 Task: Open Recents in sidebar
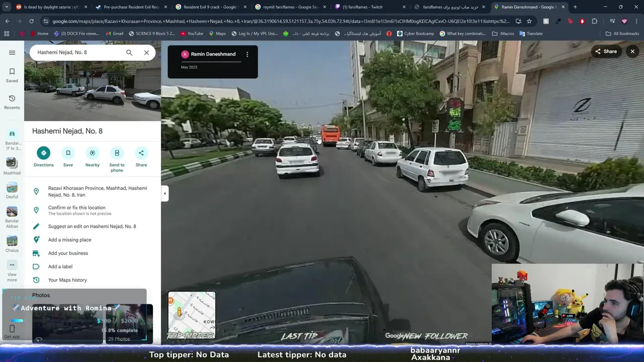(x=12, y=102)
